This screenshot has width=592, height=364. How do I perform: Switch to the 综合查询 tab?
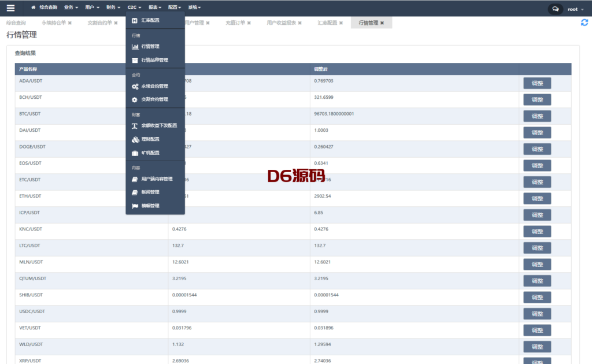pos(16,23)
